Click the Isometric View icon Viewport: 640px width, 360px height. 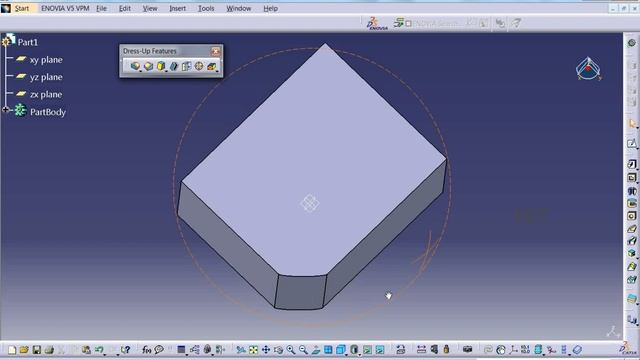click(x=340, y=350)
